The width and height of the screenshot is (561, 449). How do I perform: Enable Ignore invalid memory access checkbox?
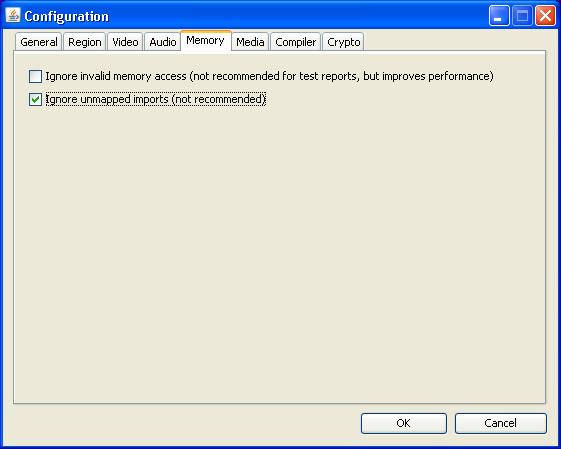35,76
